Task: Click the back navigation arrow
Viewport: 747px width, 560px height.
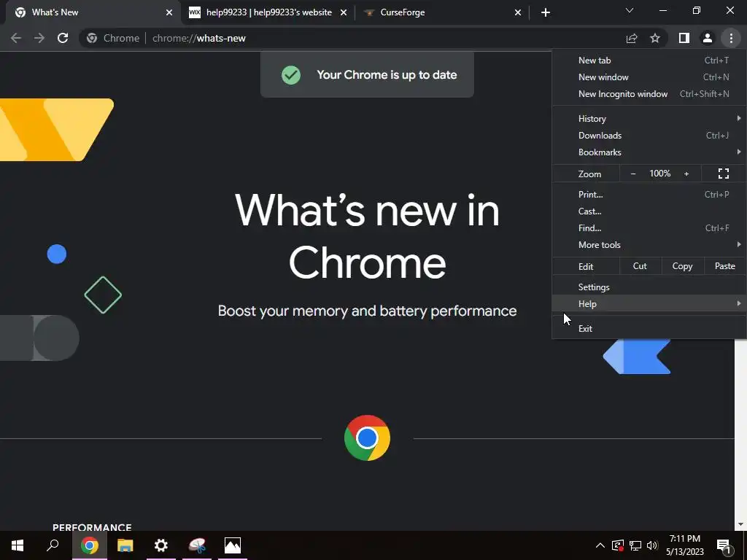Action: tap(16, 38)
